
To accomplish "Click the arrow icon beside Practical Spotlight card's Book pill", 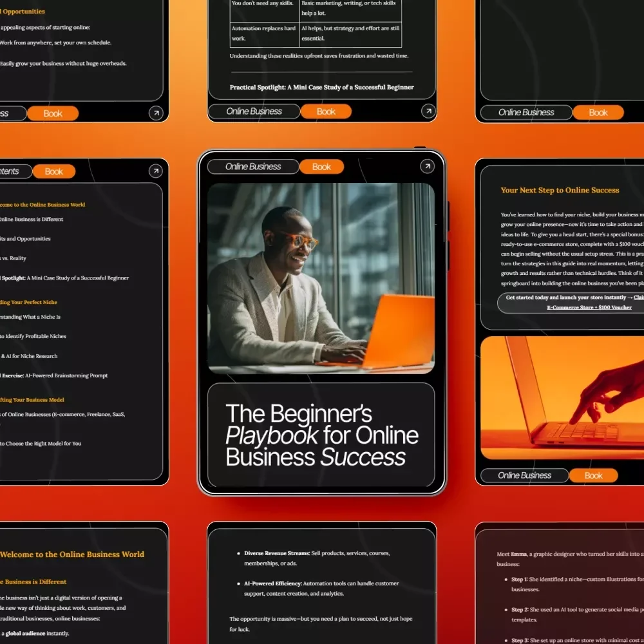I will [428, 111].
